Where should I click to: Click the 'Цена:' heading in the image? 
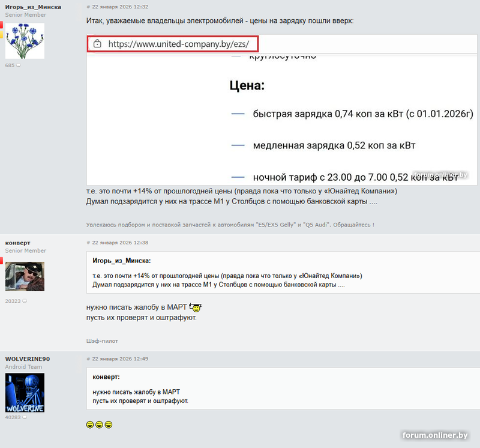(247, 85)
